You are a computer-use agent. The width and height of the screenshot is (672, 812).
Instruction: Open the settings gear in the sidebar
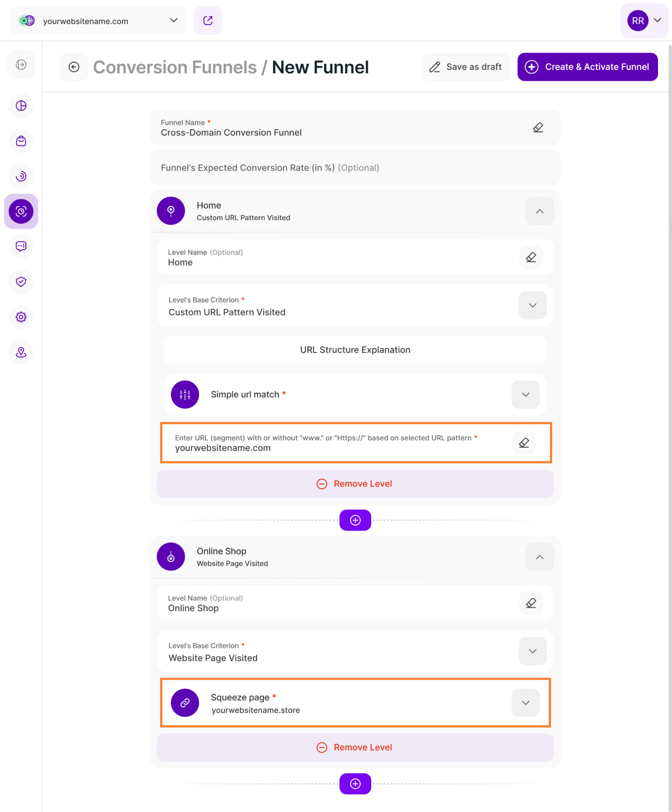click(x=21, y=317)
